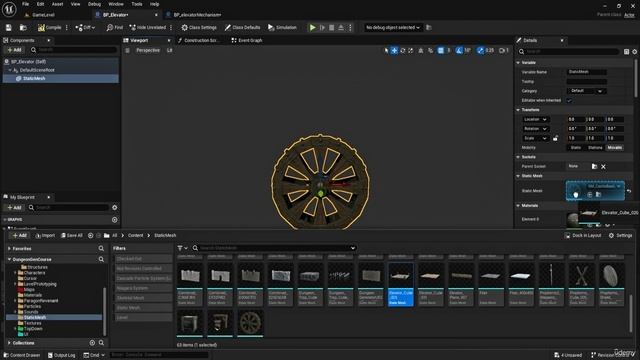The height and width of the screenshot is (360, 640).
Task: Open Details panel settings gear
Action: point(634,51)
